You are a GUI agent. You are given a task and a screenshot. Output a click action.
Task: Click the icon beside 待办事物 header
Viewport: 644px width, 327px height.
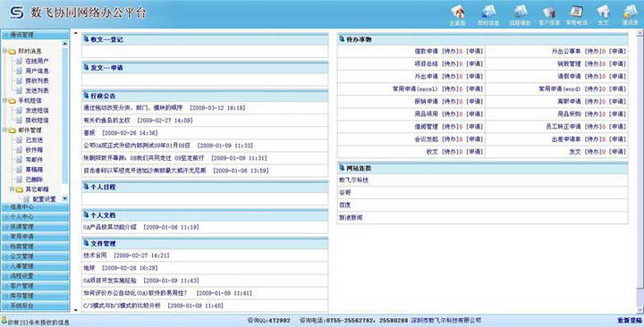click(342, 39)
